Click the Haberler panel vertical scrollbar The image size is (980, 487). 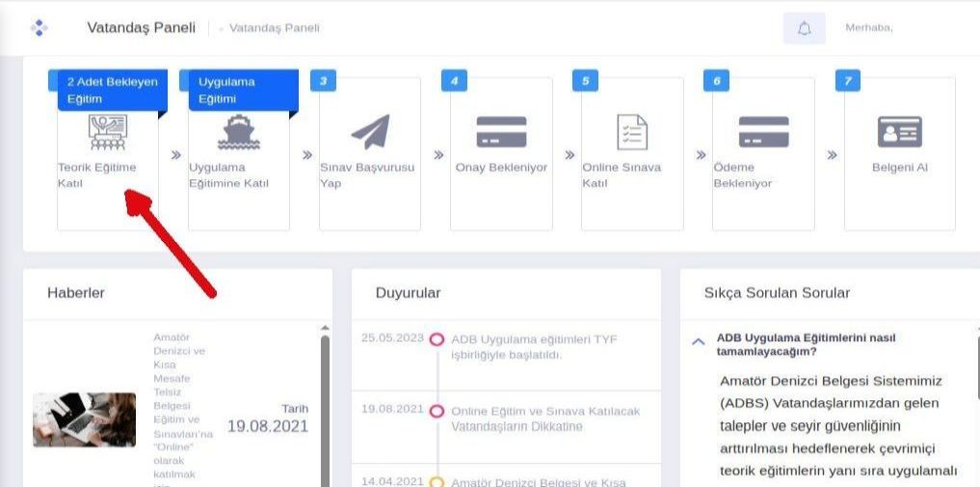click(x=325, y=405)
